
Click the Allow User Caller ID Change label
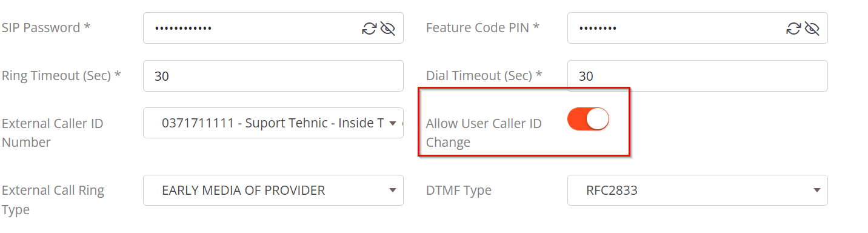(x=484, y=133)
